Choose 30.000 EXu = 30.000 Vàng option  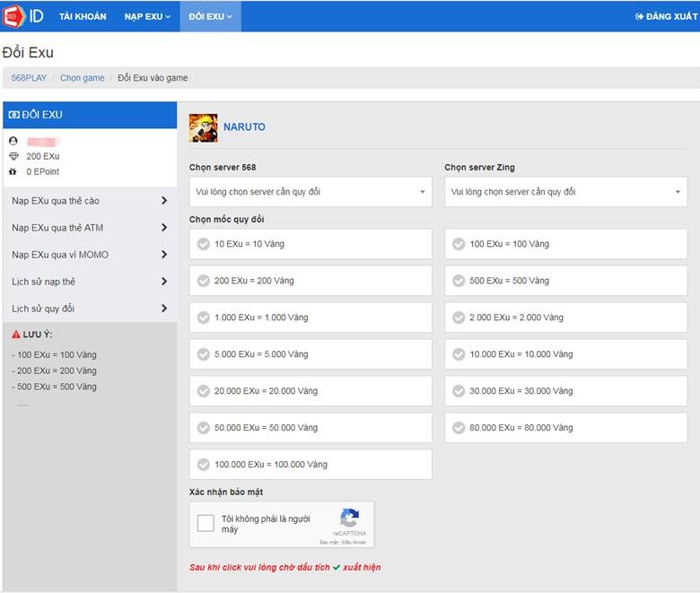coord(565,391)
